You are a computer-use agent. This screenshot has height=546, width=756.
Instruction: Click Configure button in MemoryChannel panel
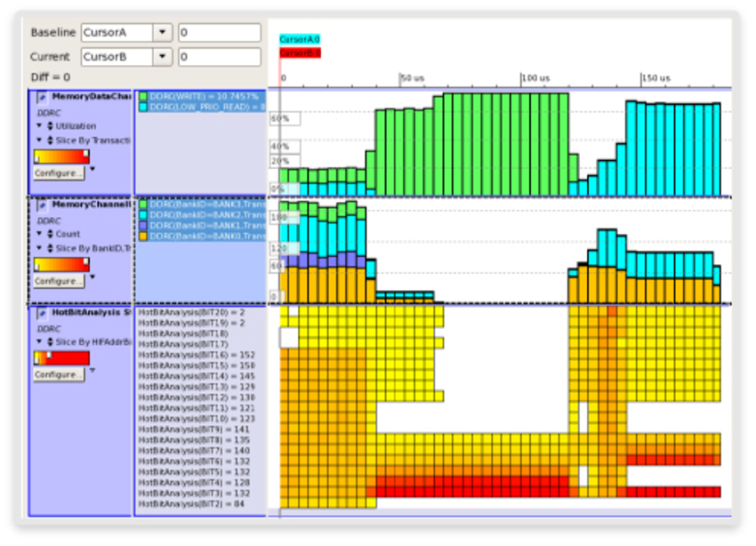click(x=59, y=281)
